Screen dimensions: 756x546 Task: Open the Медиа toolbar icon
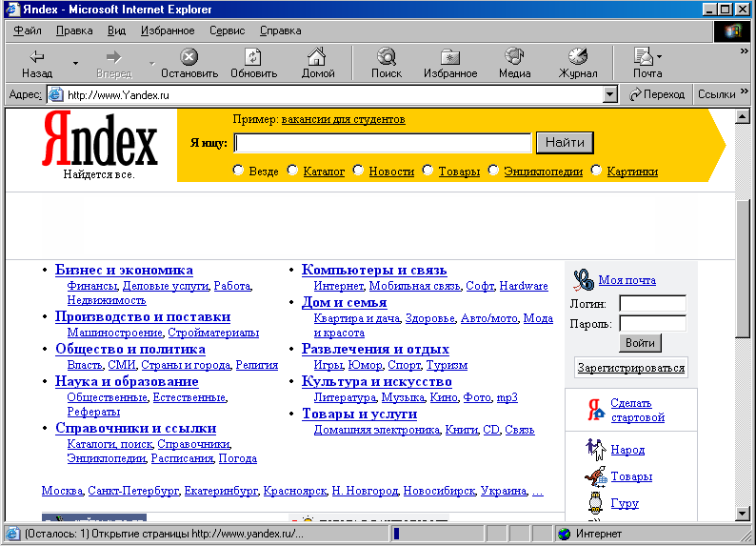point(514,56)
